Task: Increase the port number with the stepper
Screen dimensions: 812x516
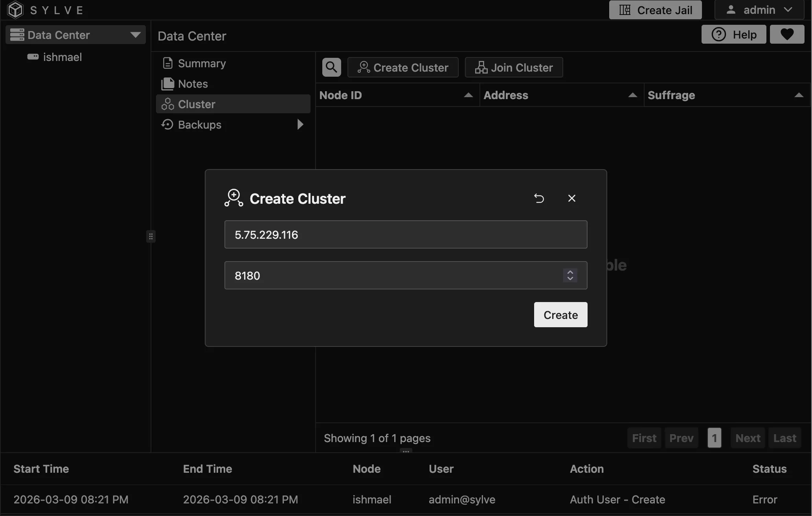Action: (x=570, y=272)
